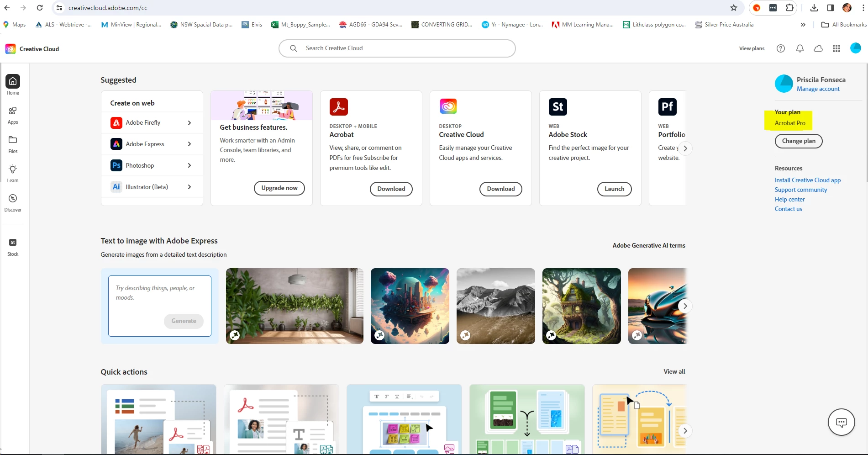Download Acrobat from its card

pos(391,189)
